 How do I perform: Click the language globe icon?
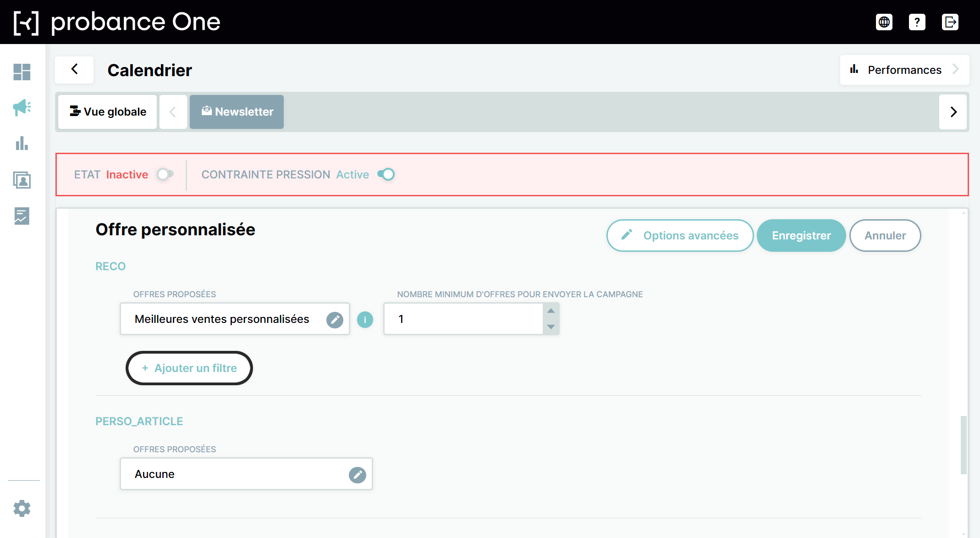884,22
